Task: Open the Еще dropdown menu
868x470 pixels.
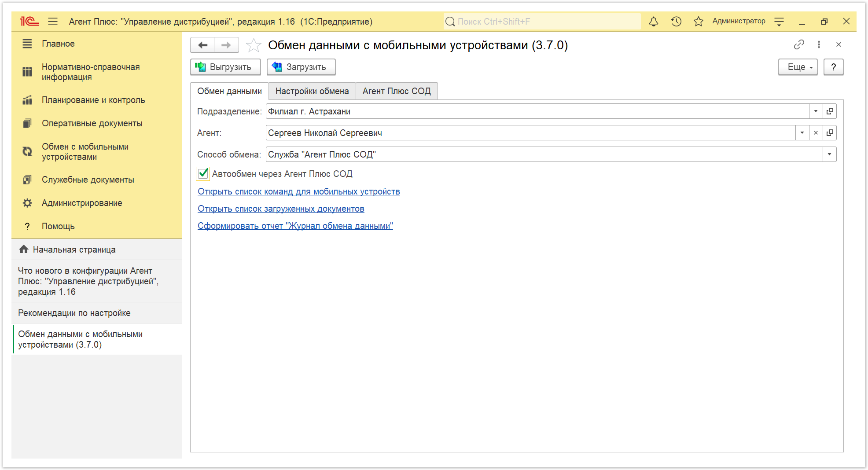Action: click(798, 67)
